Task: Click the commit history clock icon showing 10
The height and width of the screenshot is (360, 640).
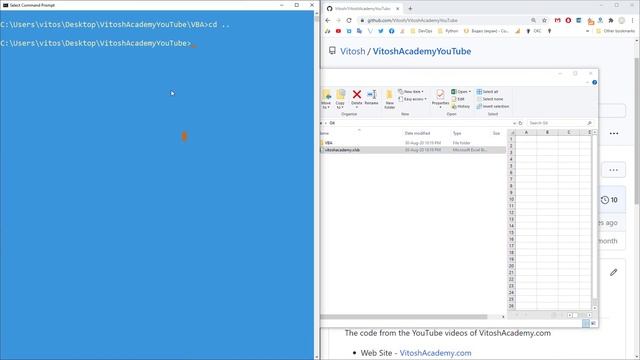Action: (x=605, y=200)
